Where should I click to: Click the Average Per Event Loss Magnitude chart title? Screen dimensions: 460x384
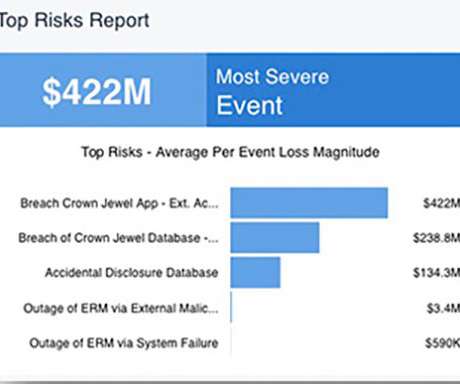point(230,152)
